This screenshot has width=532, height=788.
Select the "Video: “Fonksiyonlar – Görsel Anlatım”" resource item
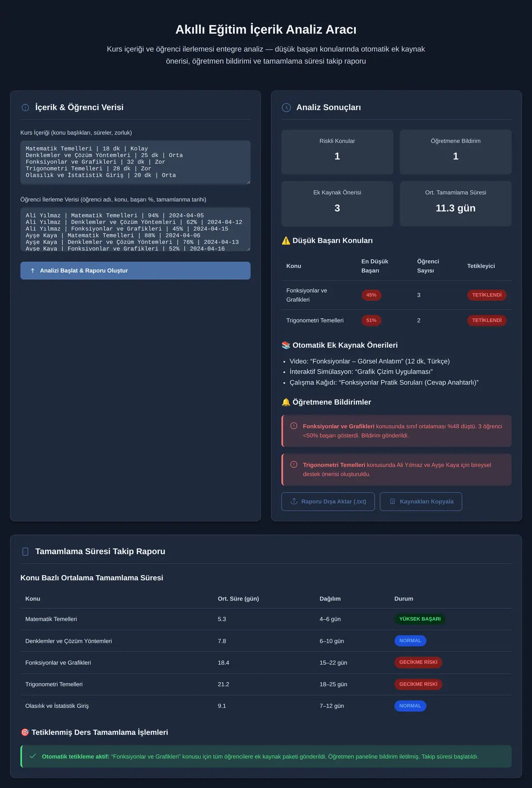(x=370, y=361)
